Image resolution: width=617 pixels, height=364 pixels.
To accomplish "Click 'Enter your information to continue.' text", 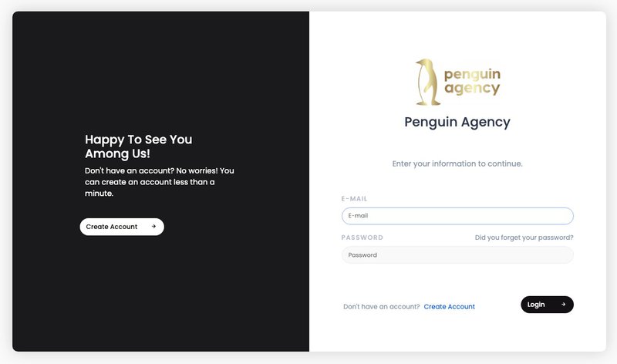I will pos(457,163).
